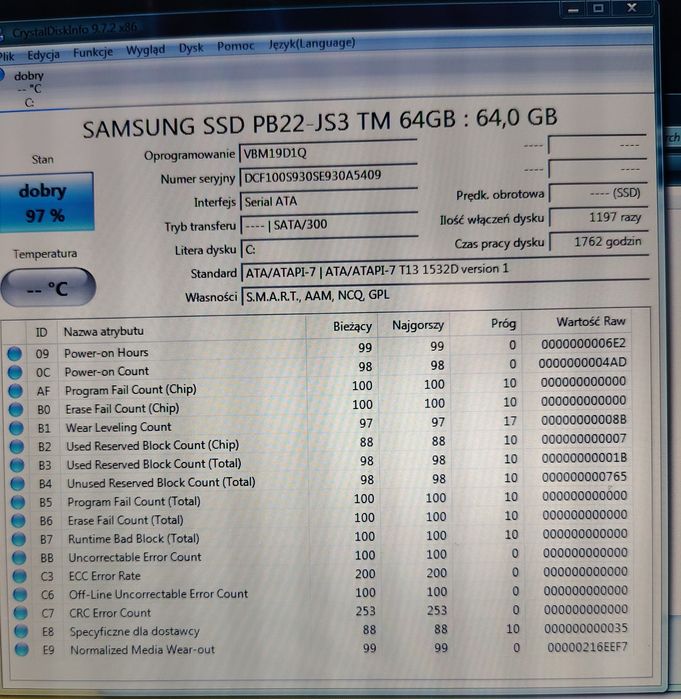Image resolution: width=681 pixels, height=699 pixels.
Task: Click the Standard field ATA/ATAPI-7
Action: pyautogui.click(x=445, y=270)
